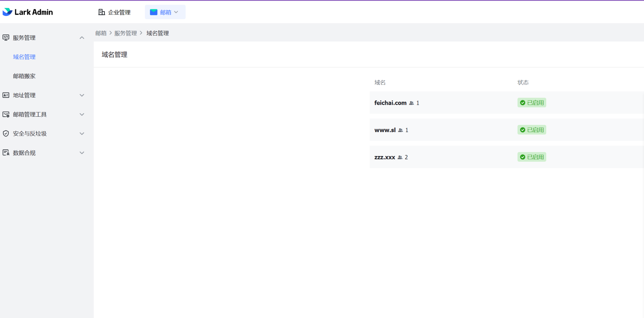Click 服务管理 in the breadcrumb
644x318 pixels.
coord(125,33)
